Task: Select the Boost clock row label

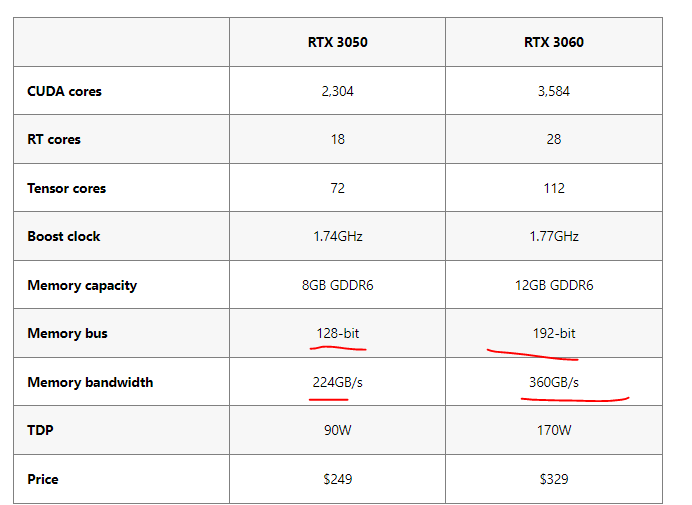Action: click(64, 237)
